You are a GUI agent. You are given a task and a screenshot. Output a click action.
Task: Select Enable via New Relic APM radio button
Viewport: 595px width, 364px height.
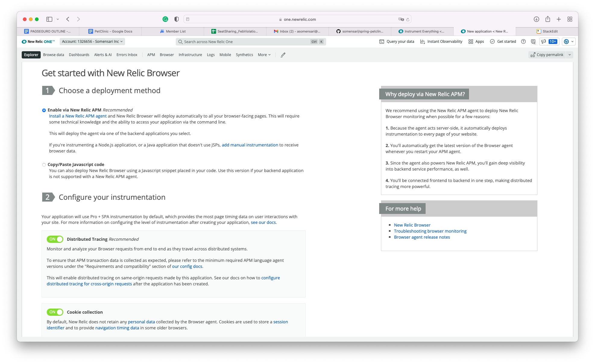click(x=44, y=110)
